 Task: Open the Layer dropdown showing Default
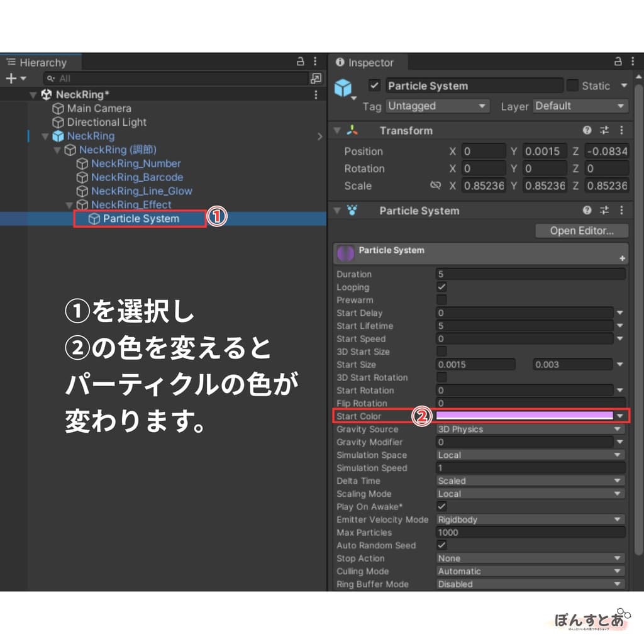coord(580,106)
